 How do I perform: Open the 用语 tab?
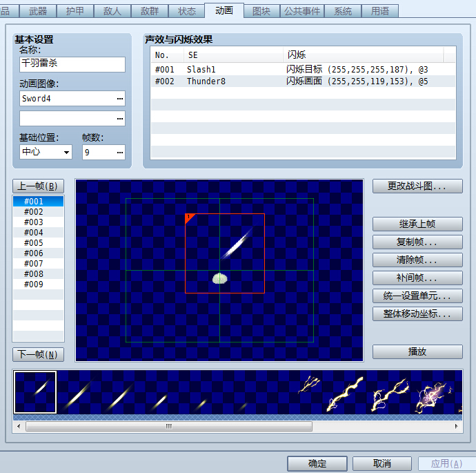380,11
